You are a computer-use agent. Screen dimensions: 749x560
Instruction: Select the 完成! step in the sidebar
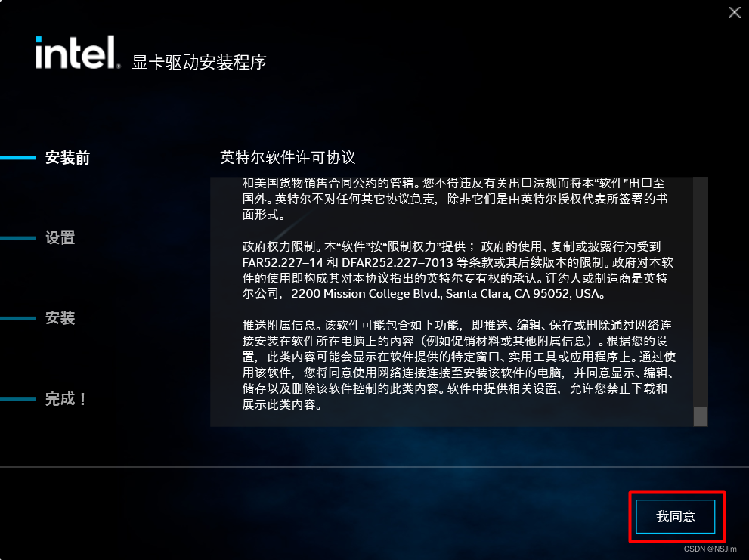66,398
